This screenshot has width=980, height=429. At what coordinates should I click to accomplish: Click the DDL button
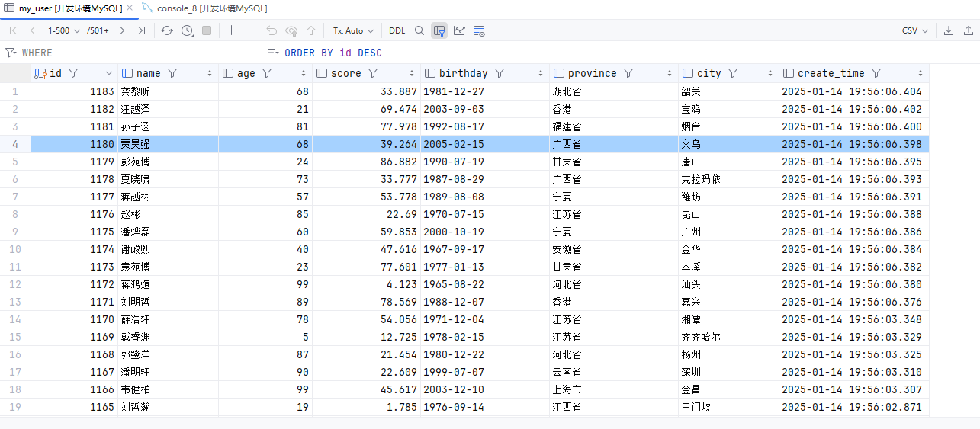pos(397,30)
